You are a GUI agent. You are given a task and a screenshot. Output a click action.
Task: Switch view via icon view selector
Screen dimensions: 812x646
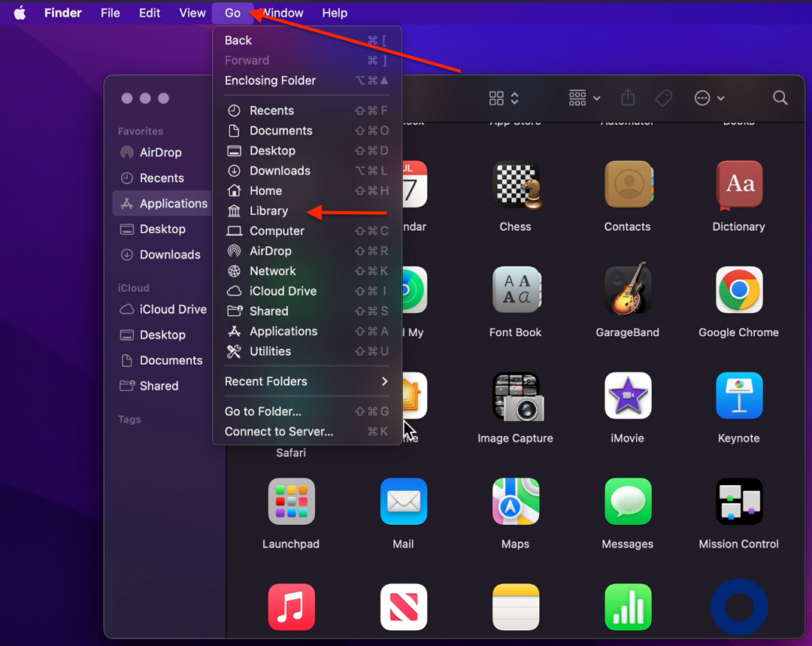tap(504, 97)
